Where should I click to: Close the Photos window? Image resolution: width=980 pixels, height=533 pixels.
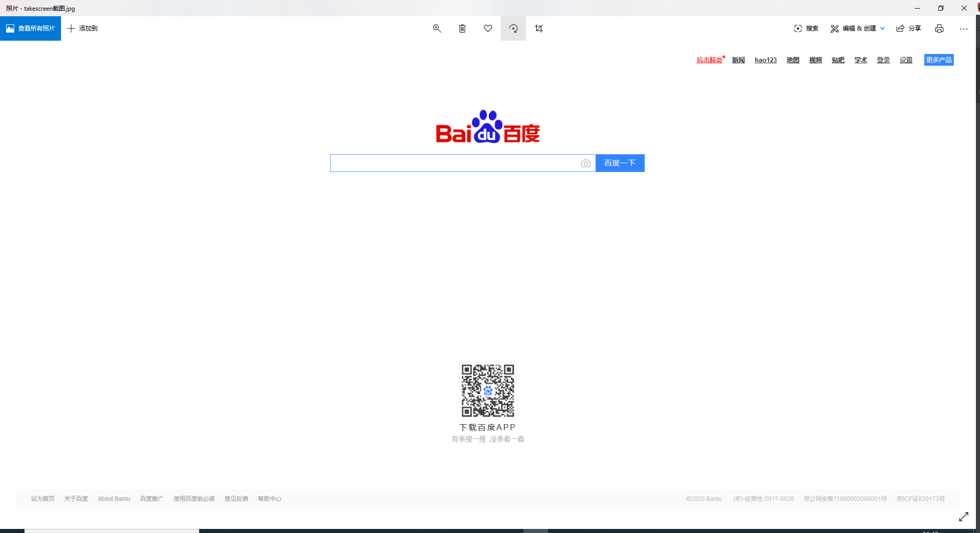(964, 8)
